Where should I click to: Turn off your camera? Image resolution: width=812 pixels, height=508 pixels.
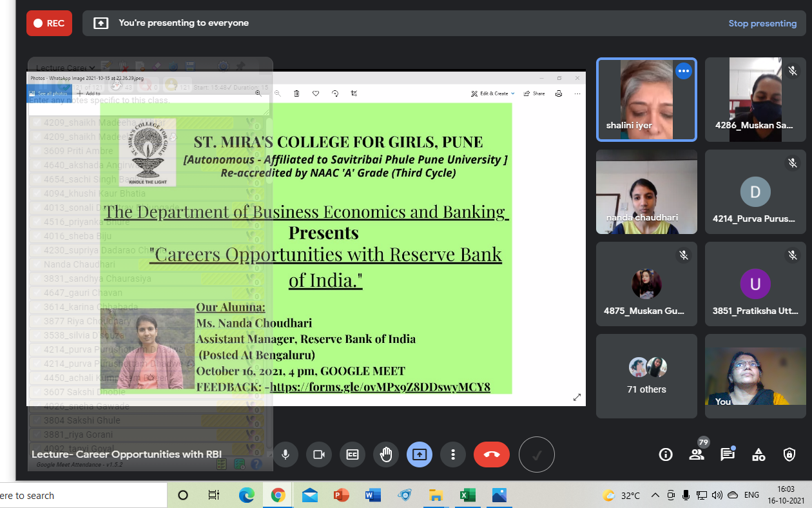[319, 454]
